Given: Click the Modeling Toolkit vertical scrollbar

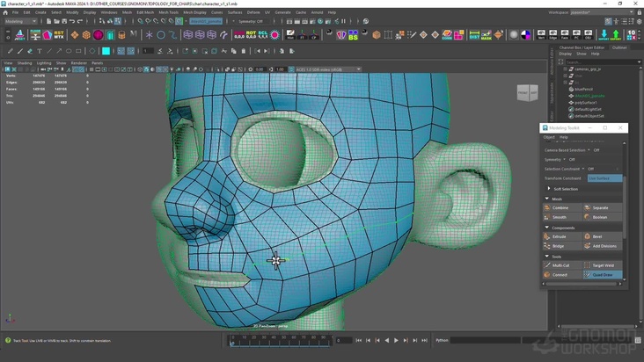Looking at the screenshot, I should [625, 209].
